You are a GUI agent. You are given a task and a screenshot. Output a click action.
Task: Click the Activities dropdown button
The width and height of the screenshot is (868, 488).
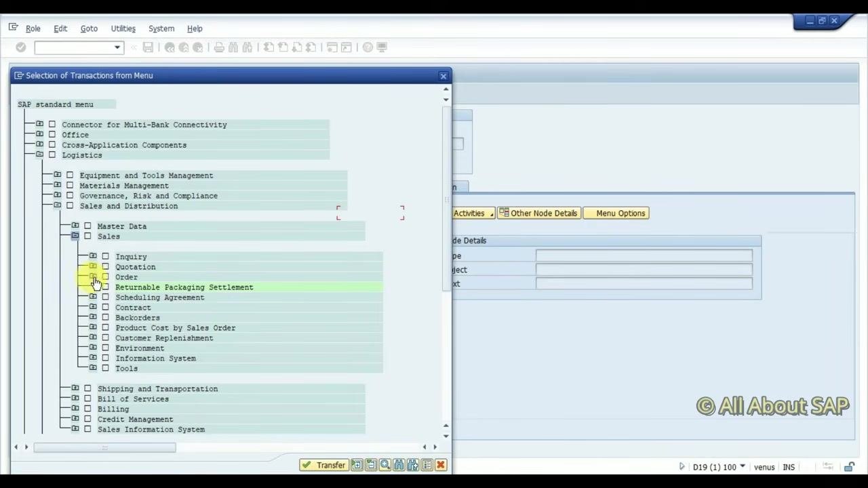[474, 213]
